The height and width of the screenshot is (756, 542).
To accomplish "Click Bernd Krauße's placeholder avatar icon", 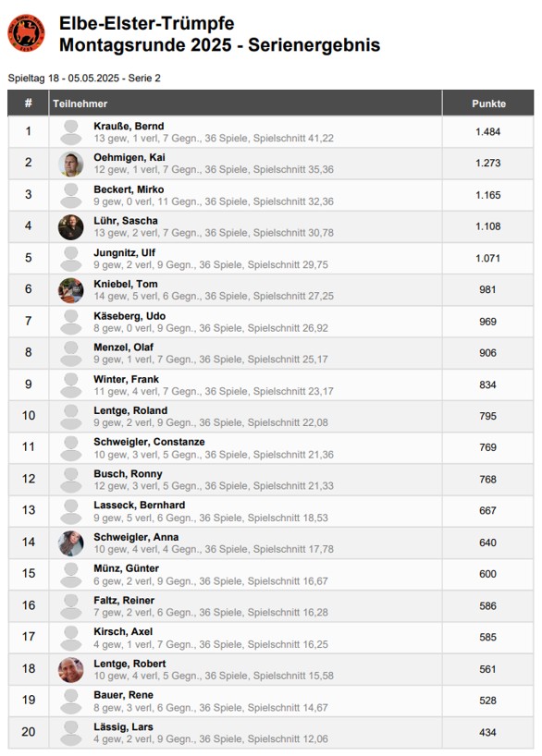I will pyautogui.click(x=71, y=132).
